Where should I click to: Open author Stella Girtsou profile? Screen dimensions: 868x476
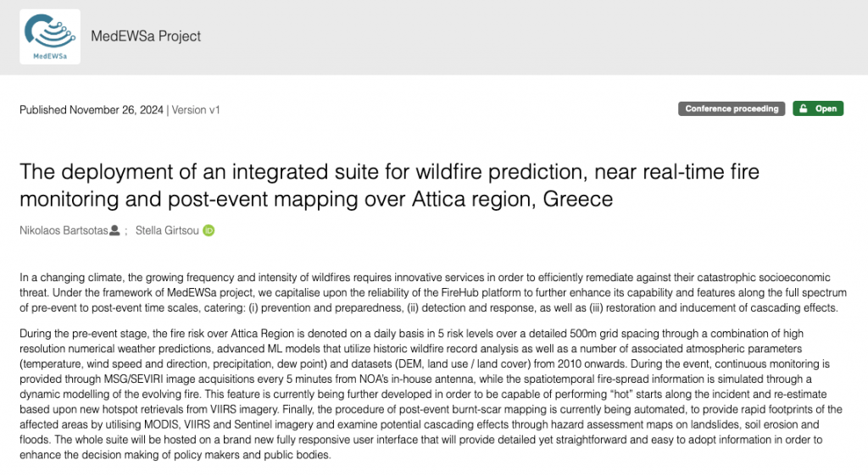[167, 230]
